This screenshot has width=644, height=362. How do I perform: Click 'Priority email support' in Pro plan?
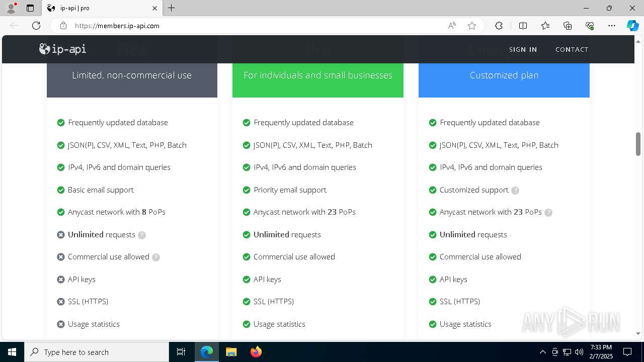290,190
